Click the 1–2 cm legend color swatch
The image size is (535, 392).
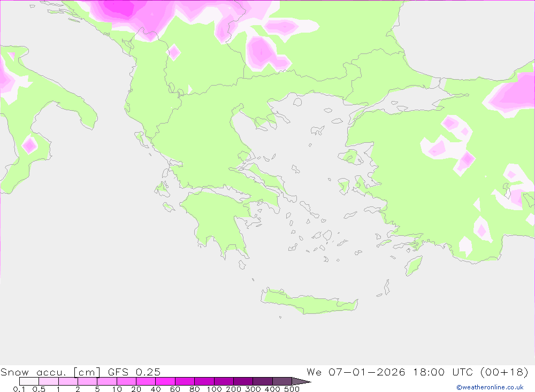(68, 381)
